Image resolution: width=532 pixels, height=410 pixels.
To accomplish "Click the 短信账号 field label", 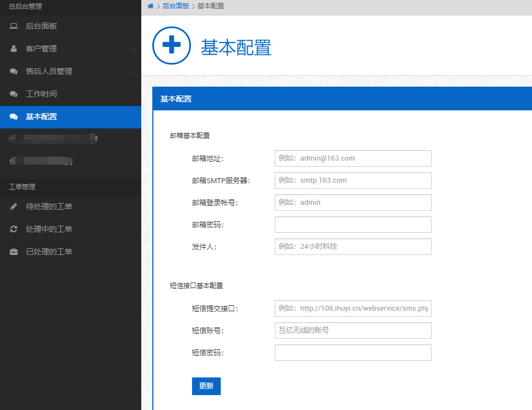I will tap(208, 331).
